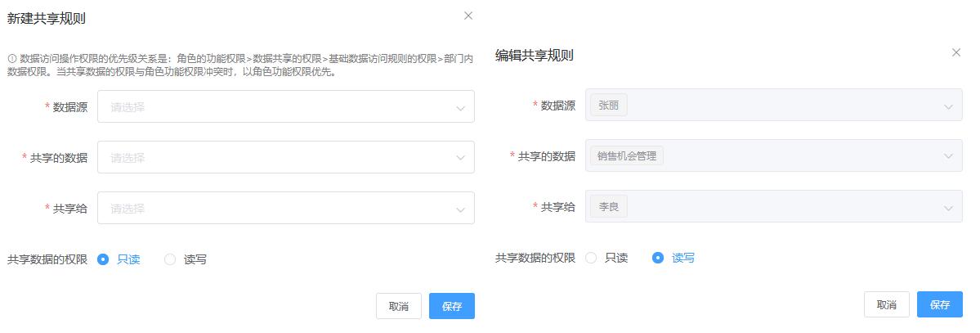The width and height of the screenshot is (980, 333).
Task: Click chevron of 张丽 数据源 field
Action: click(948, 106)
